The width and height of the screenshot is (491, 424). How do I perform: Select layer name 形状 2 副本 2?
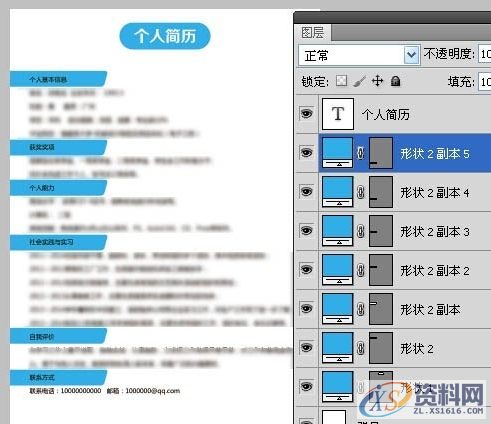[435, 271]
